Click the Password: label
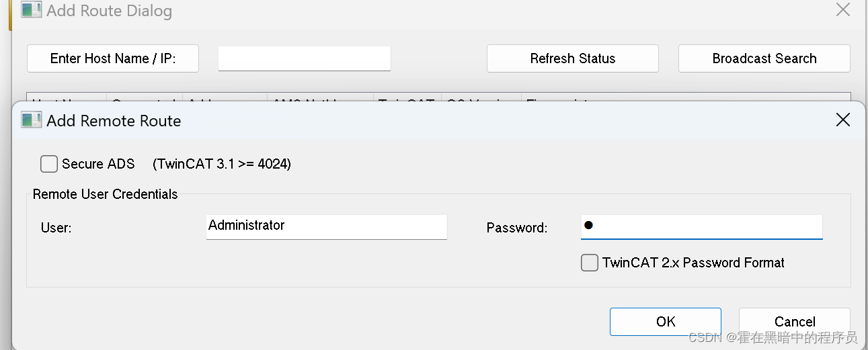868x350 pixels. pos(517,228)
